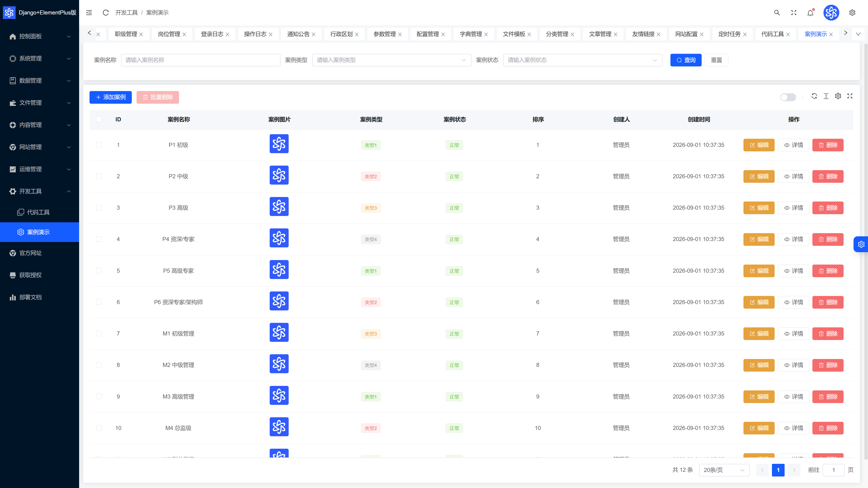Refresh the table using the toolbar refresh icon
Viewport: 868px width, 488px height.
pos(814,96)
